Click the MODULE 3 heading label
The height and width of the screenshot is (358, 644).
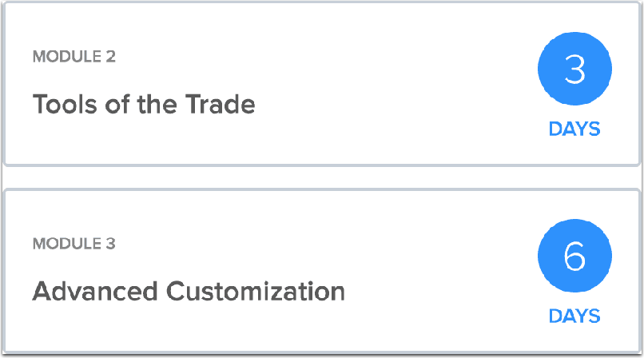[74, 244]
